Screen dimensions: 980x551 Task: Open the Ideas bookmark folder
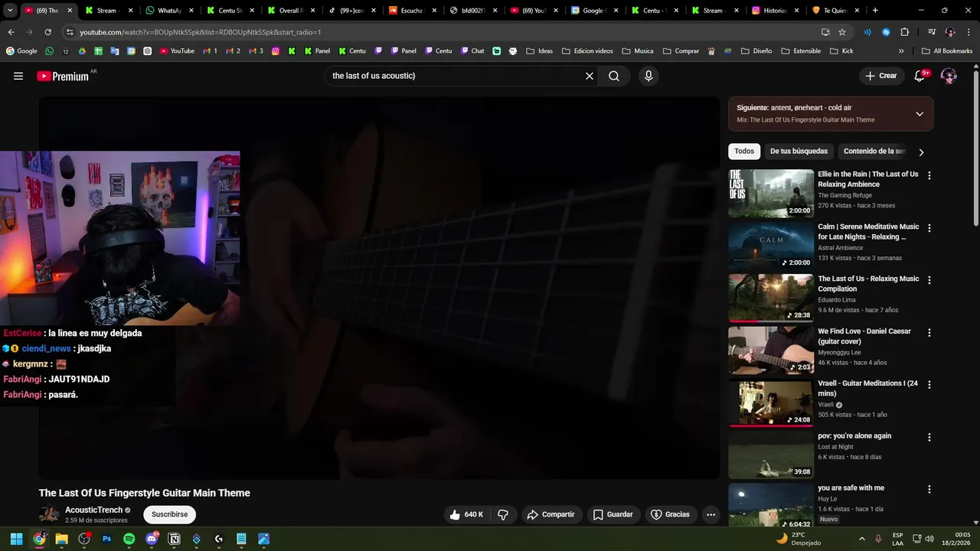[x=539, y=51]
